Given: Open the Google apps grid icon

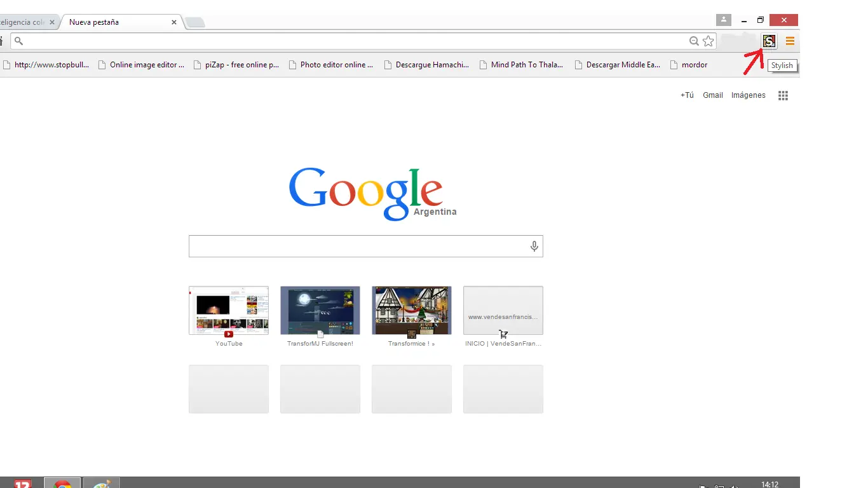Looking at the screenshot, I should [783, 95].
